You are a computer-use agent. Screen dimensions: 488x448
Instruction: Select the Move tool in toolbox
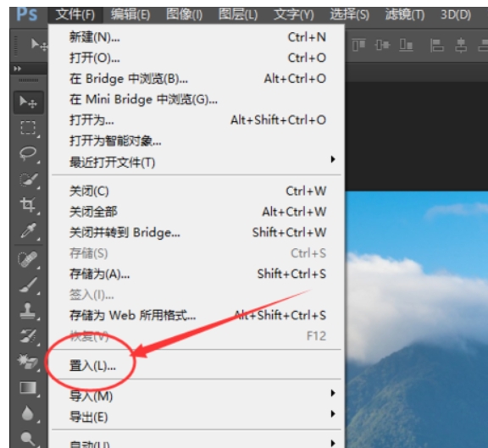click(x=28, y=102)
